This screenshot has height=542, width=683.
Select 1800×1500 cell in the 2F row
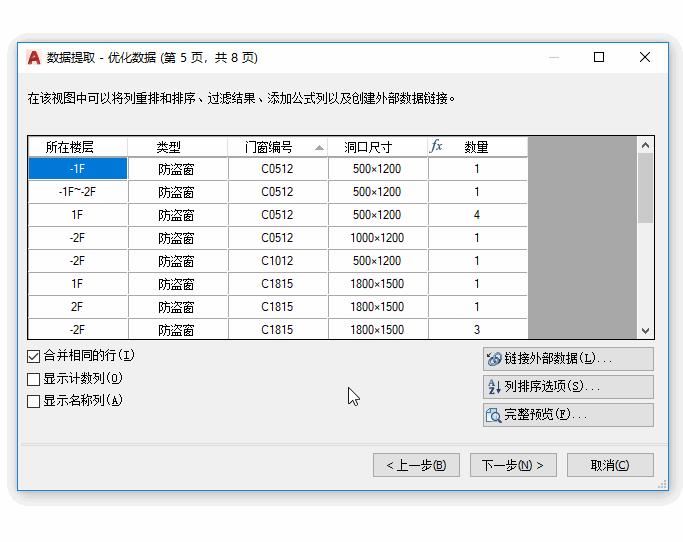pos(378,307)
